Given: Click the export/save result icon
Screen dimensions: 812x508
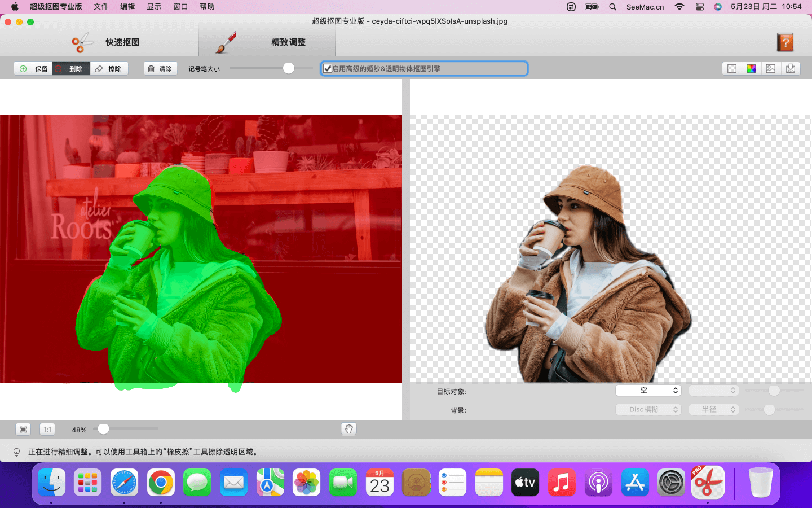Looking at the screenshot, I should pos(791,69).
